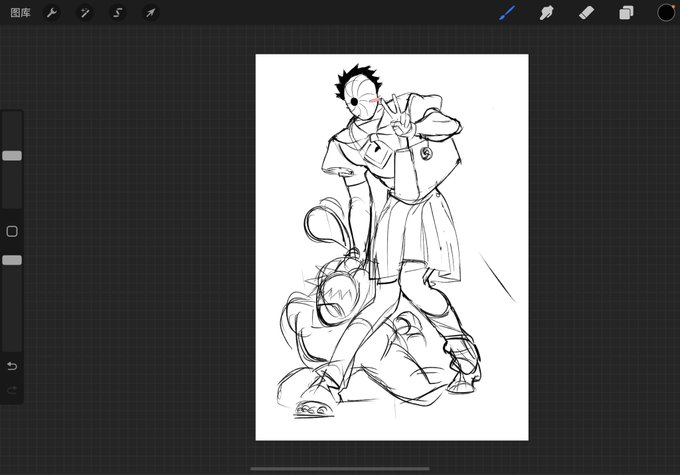Open the Layers panel
This screenshot has width=680, height=475.
tap(626, 13)
